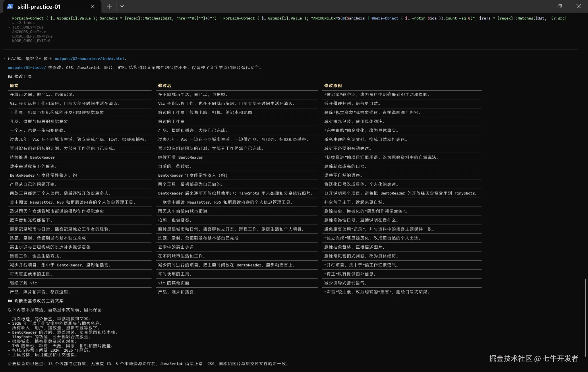This screenshot has width=588, height=372.
Task: Close the skill-practice-01 tab
Action: 92,6
